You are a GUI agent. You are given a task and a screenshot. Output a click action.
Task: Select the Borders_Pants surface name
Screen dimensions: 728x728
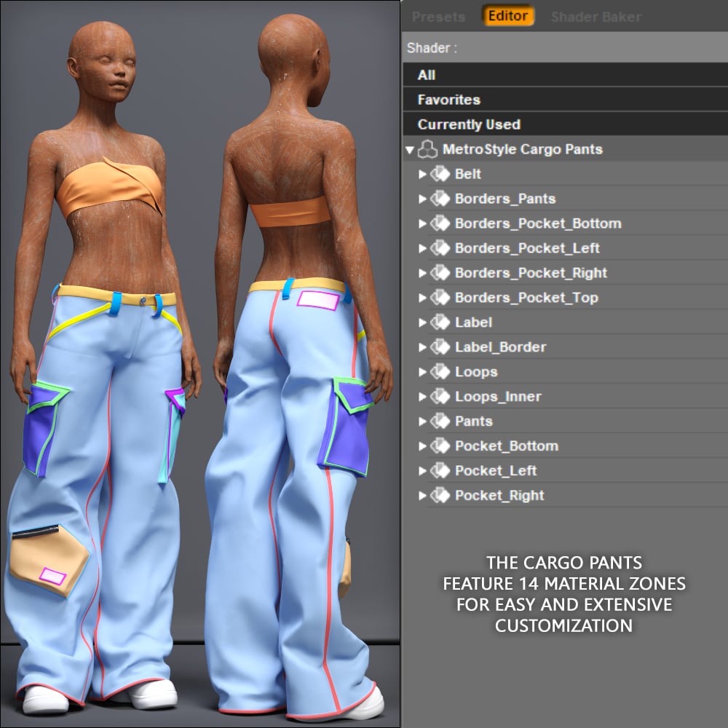pyautogui.click(x=505, y=199)
